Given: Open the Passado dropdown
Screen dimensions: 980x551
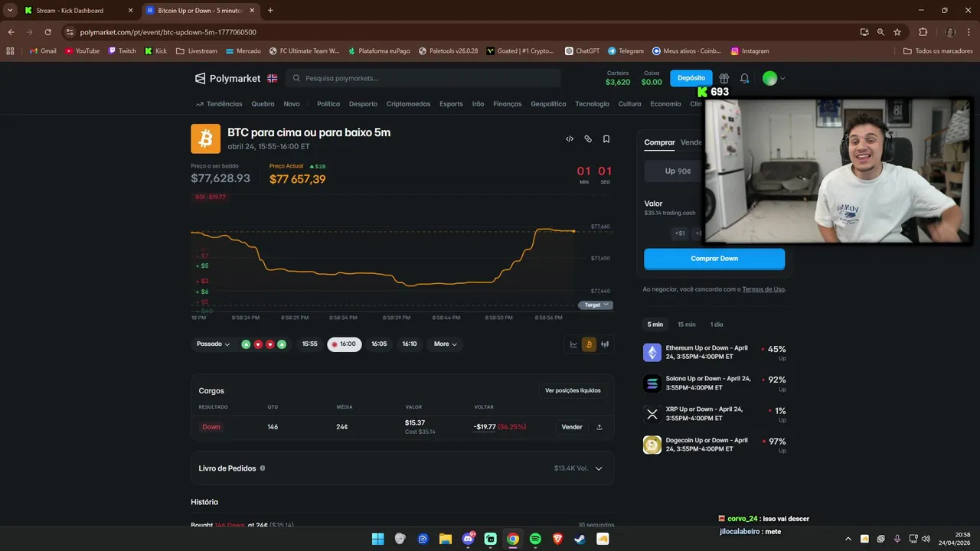Looking at the screenshot, I should coord(213,344).
